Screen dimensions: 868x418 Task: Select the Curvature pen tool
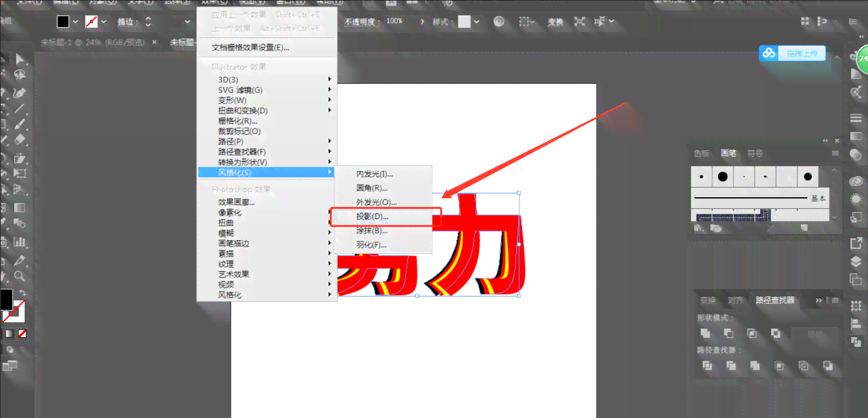click(x=20, y=92)
